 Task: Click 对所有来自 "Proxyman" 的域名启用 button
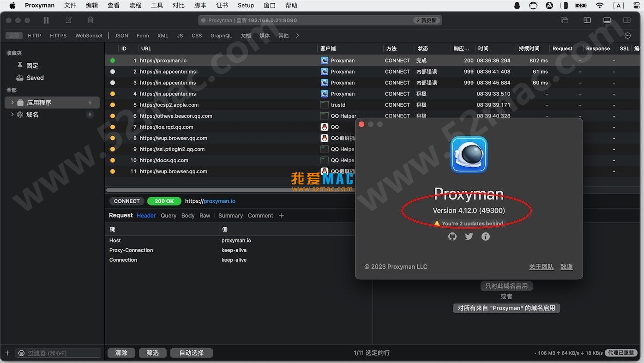[x=506, y=308]
